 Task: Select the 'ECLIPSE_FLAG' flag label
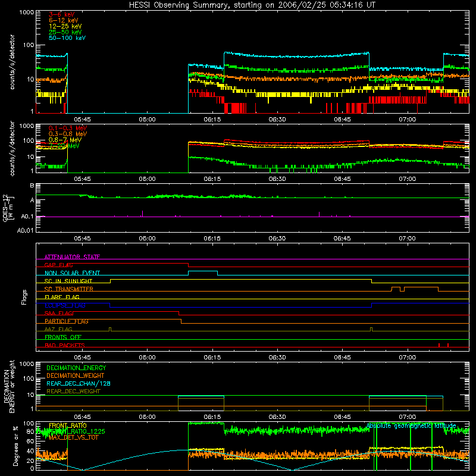65,305
